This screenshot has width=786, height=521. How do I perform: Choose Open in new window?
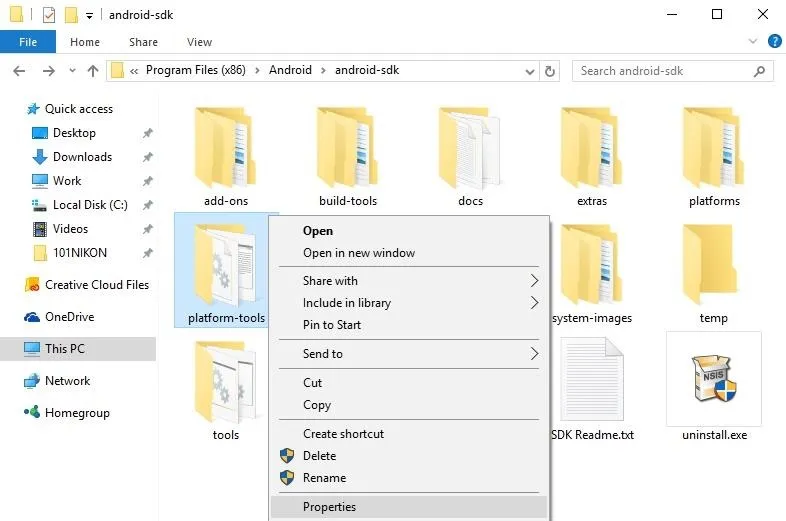(x=408, y=253)
